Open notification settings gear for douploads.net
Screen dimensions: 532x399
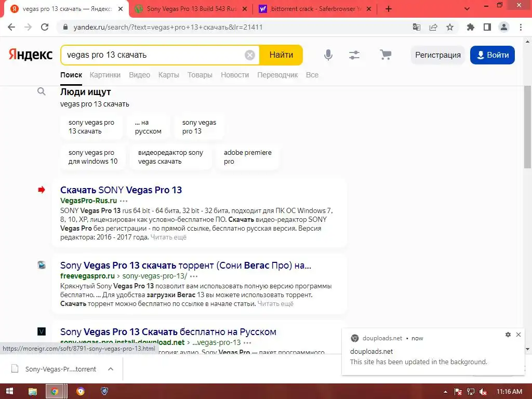point(508,335)
